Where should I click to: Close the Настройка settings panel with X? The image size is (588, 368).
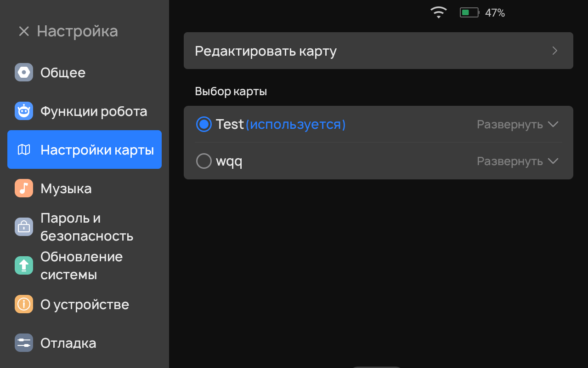tap(24, 31)
